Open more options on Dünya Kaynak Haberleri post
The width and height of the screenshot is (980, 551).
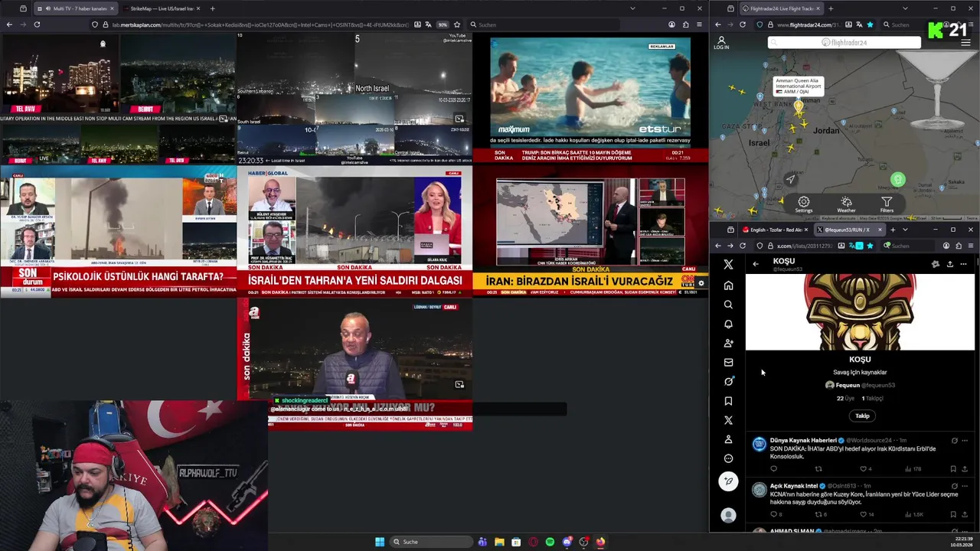click(x=965, y=441)
